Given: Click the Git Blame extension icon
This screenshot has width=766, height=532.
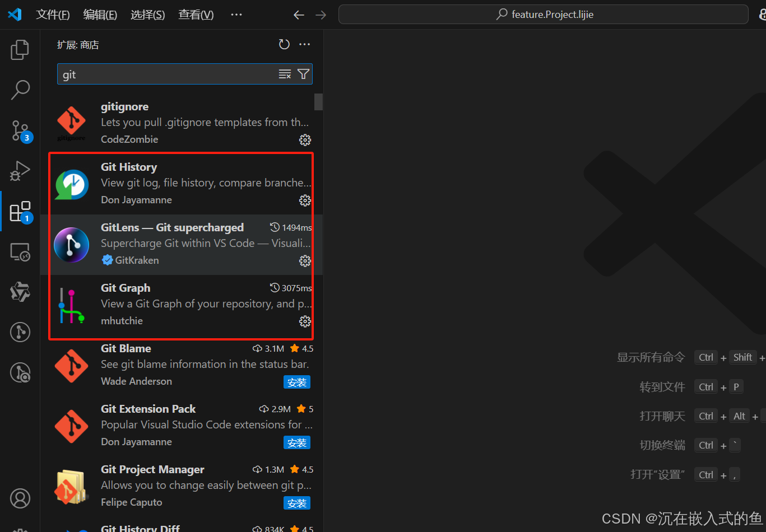Looking at the screenshot, I should [x=71, y=366].
